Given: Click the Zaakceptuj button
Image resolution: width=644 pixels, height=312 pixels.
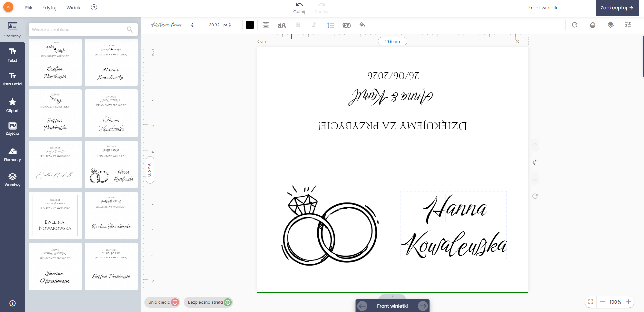Looking at the screenshot, I should tap(617, 8).
